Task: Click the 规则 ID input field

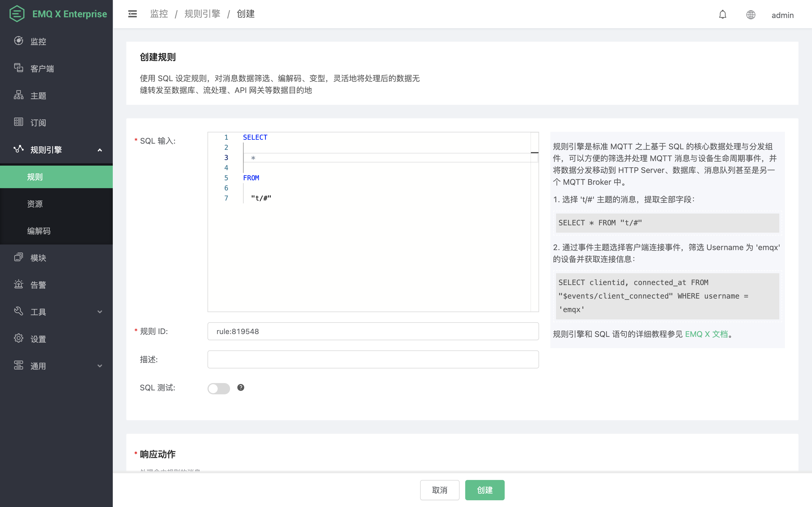Action: (x=373, y=331)
